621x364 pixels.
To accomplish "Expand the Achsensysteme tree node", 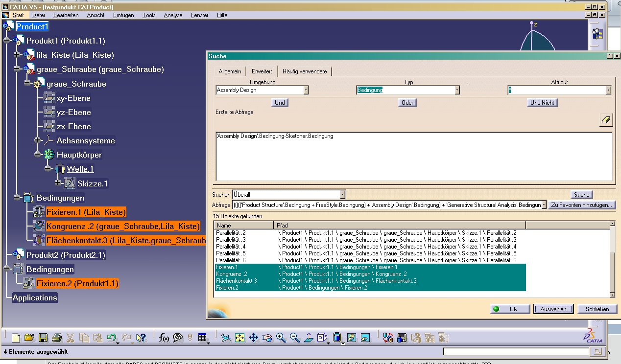I will 38,140.
